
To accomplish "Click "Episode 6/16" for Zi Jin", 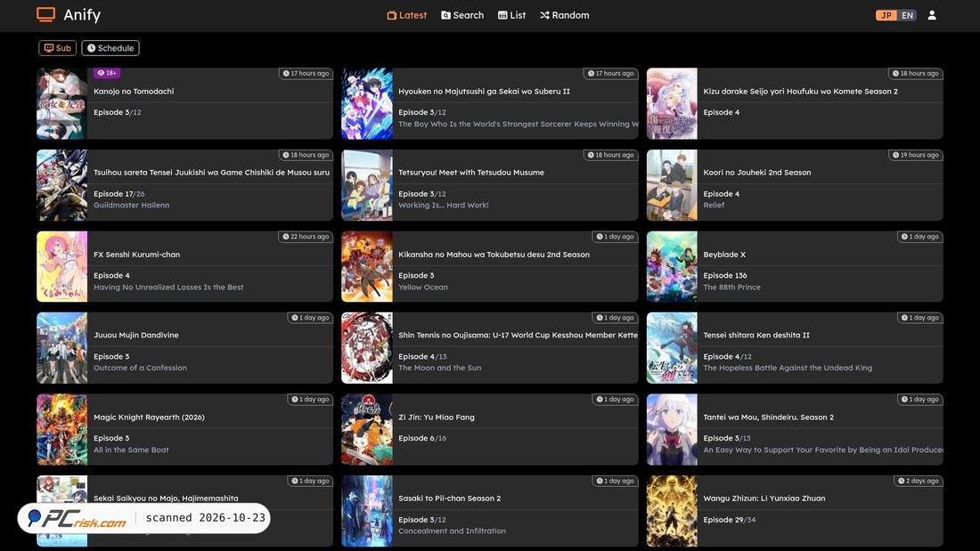I will pyautogui.click(x=422, y=438).
